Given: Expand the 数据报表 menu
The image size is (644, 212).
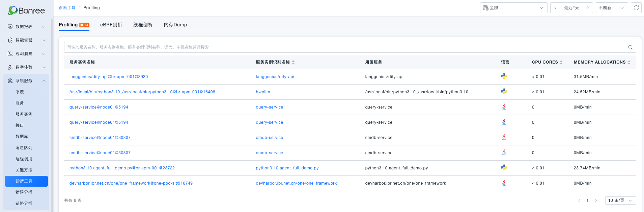Looking at the screenshot, I should [x=44, y=27].
